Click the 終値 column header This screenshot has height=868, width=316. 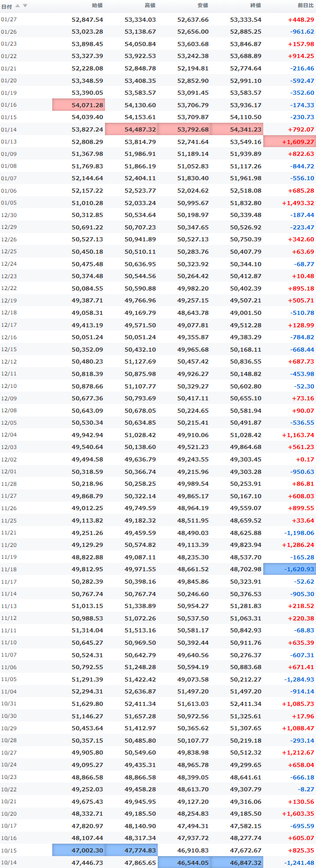tap(255, 6)
